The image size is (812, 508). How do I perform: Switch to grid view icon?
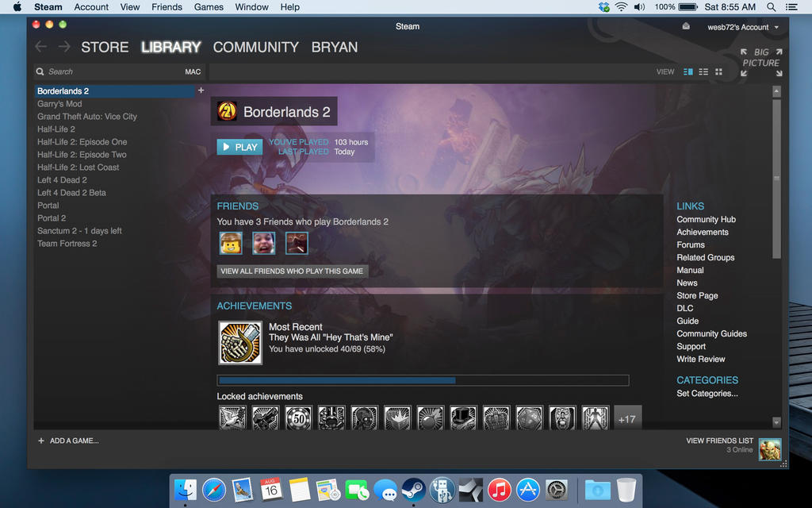[718, 71]
